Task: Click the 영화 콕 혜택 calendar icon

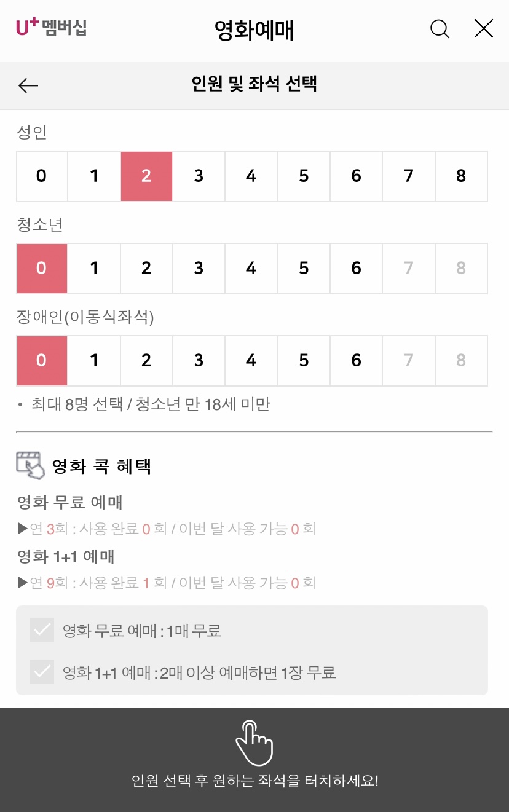Action: click(30, 465)
